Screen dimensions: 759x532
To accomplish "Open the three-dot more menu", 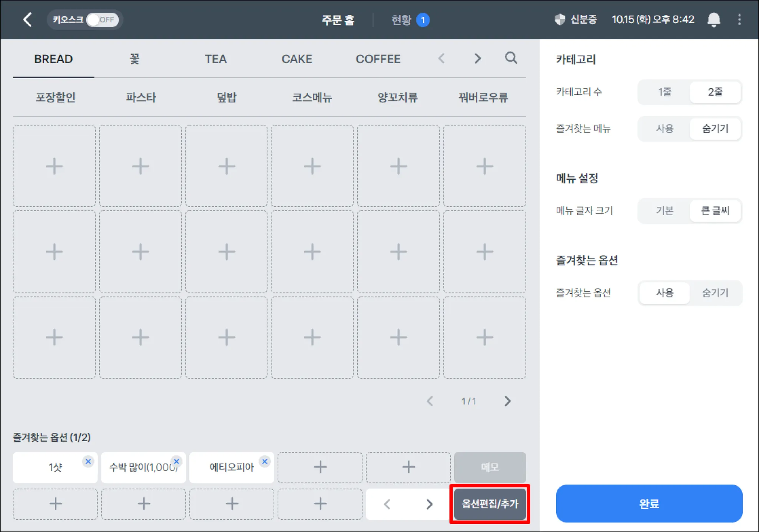I will 739,20.
